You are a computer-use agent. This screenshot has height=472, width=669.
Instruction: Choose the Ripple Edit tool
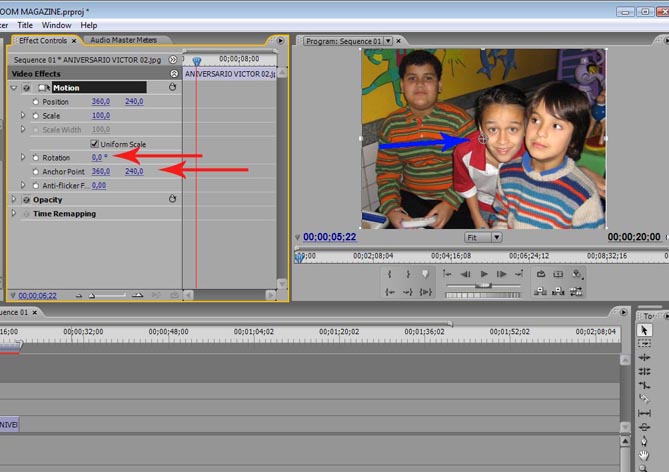coord(644,358)
